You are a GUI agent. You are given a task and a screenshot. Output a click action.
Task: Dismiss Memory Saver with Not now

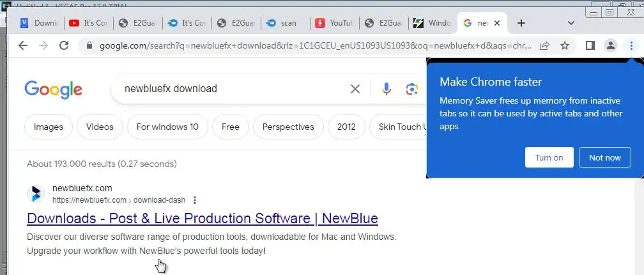click(605, 157)
